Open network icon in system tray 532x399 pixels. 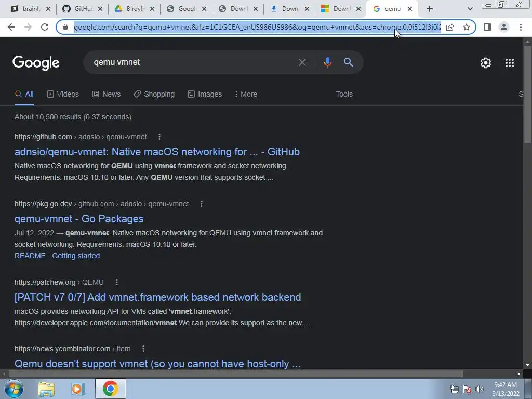click(x=454, y=389)
